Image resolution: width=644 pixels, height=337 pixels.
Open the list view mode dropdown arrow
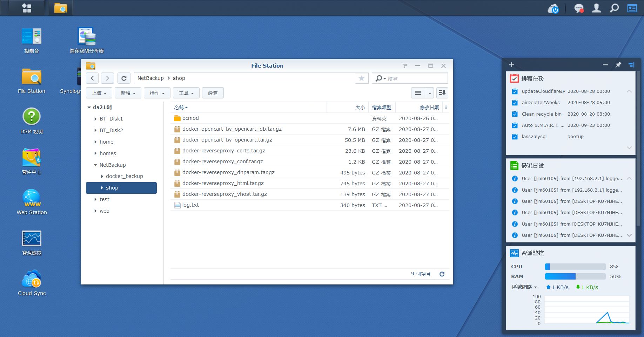[x=430, y=93]
